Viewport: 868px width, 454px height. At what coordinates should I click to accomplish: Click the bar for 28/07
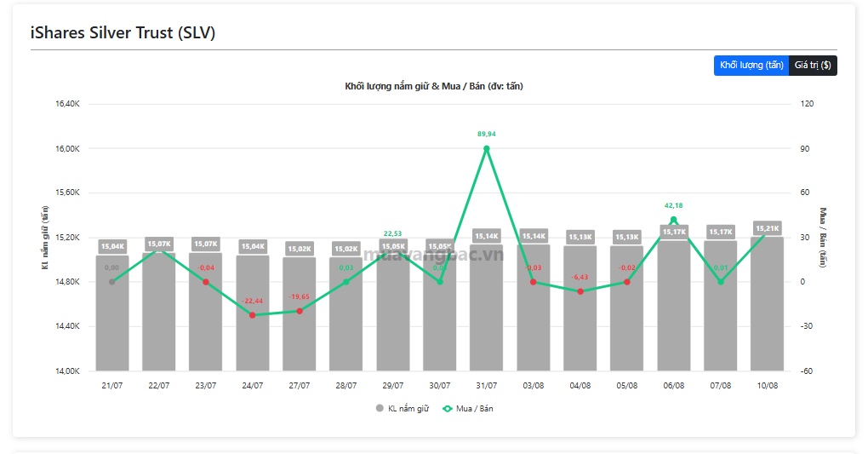pyautogui.click(x=346, y=313)
